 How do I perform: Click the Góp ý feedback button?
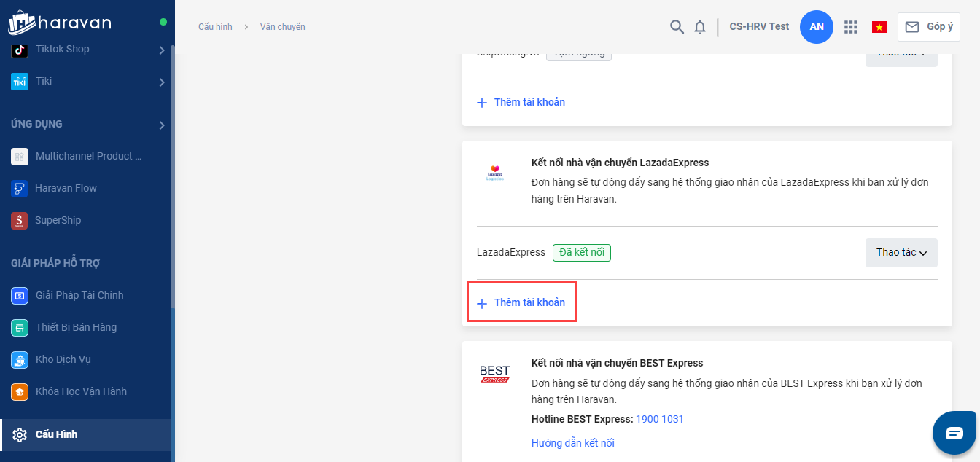929,27
